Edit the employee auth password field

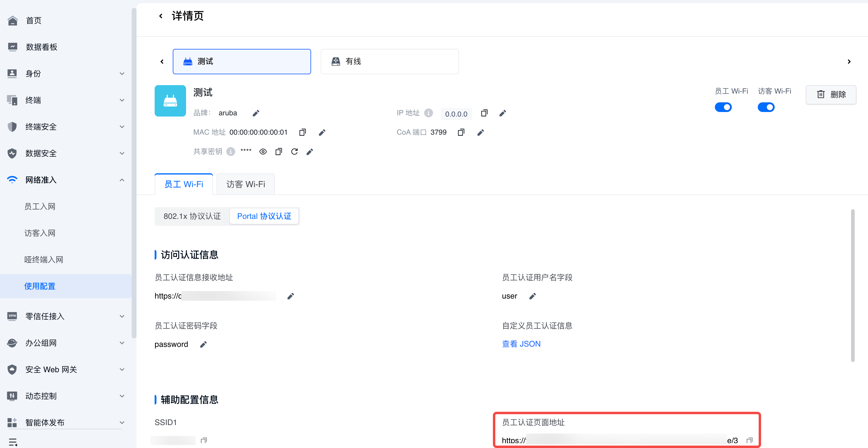tap(203, 344)
